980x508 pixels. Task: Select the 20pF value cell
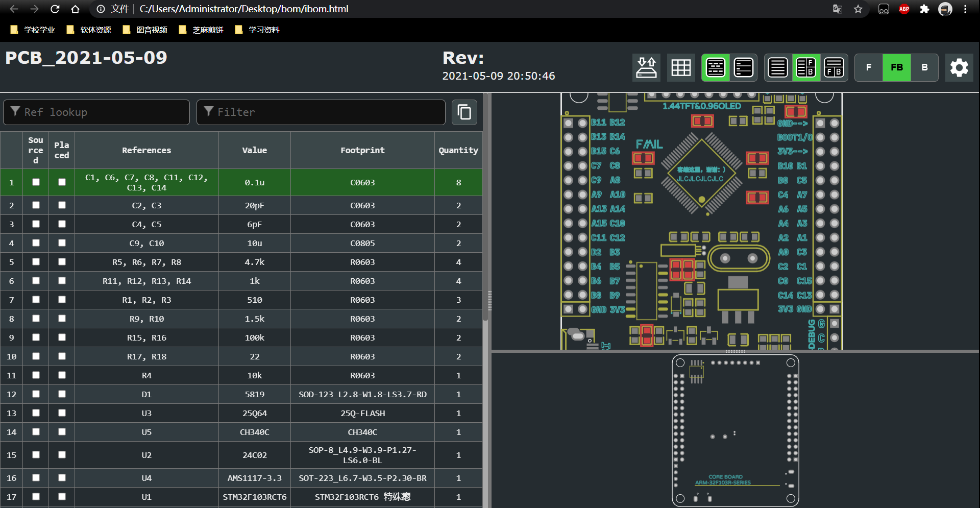click(x=255, y=205)
